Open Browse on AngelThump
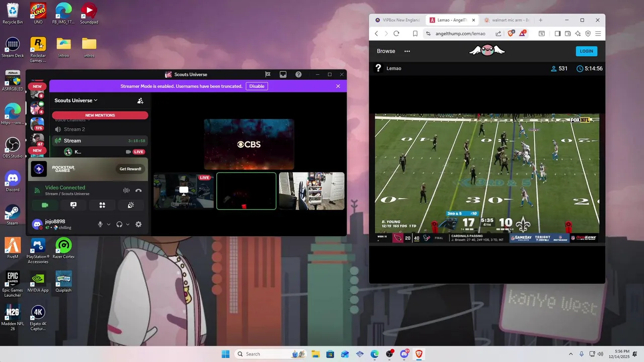644x362 pixels. coord(386,51)
